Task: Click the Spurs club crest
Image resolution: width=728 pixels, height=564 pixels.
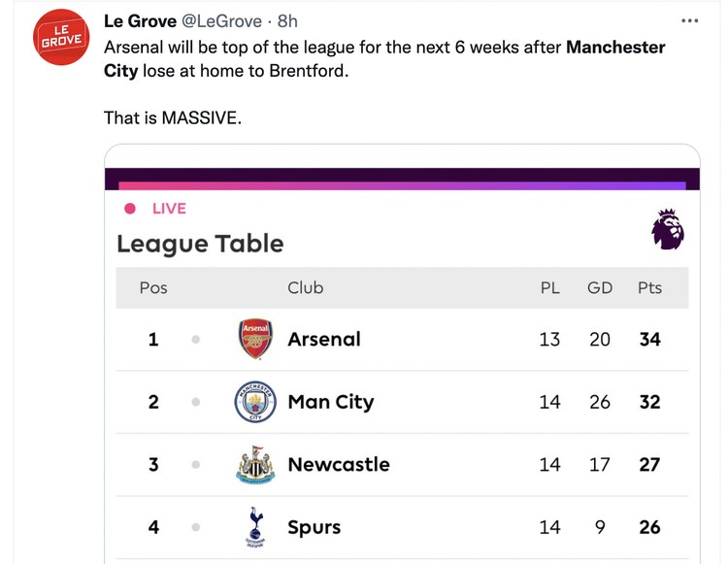Action: [x=255, y=527]
